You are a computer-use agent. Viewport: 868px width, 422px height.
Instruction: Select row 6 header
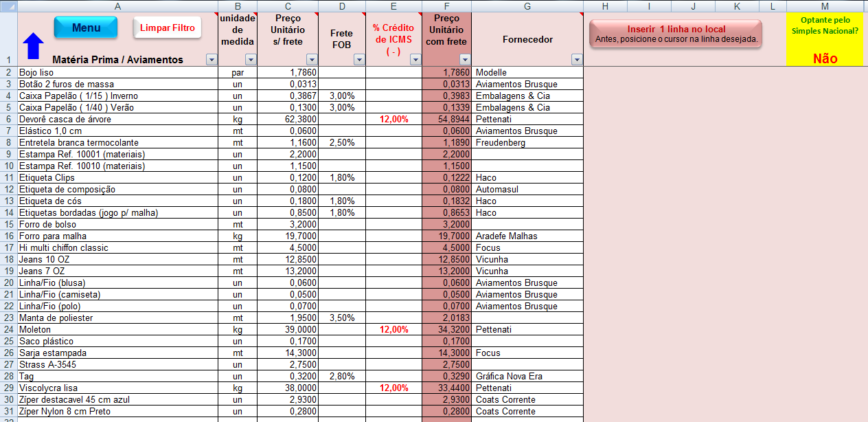pyautogui.click(x=8, y=119)
